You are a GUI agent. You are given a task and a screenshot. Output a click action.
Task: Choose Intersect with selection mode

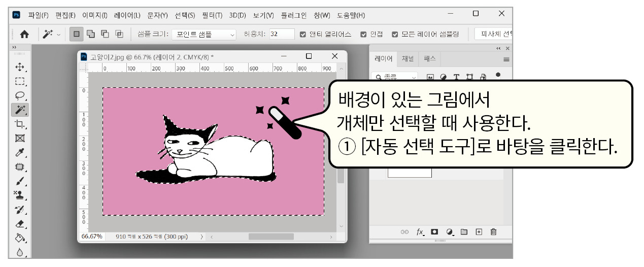tap(119, 35)
